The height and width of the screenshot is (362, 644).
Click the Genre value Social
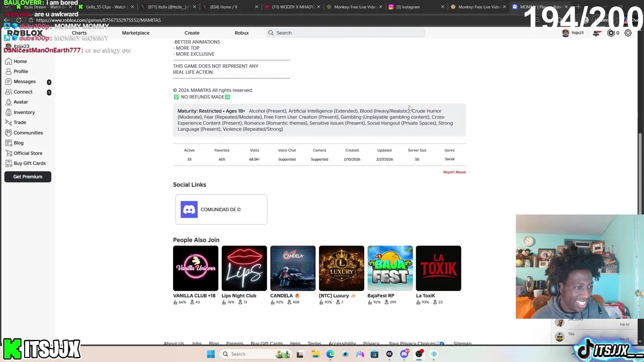(x=449, y=159)
